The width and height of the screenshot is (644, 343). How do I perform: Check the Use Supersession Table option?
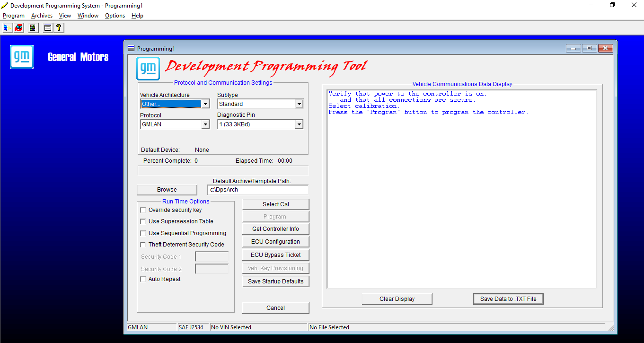tap(143, 221)
